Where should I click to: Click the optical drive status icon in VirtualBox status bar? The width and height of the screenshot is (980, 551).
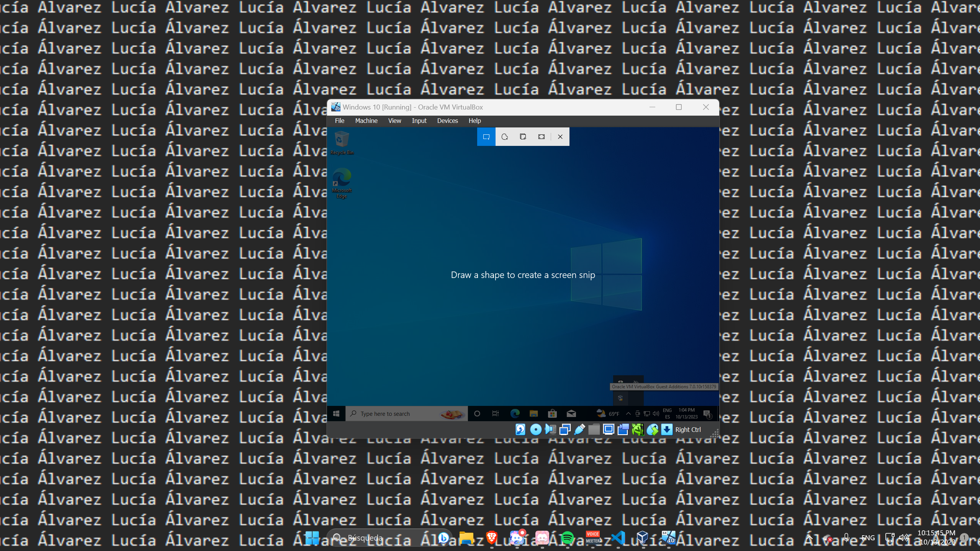[535, 430]
